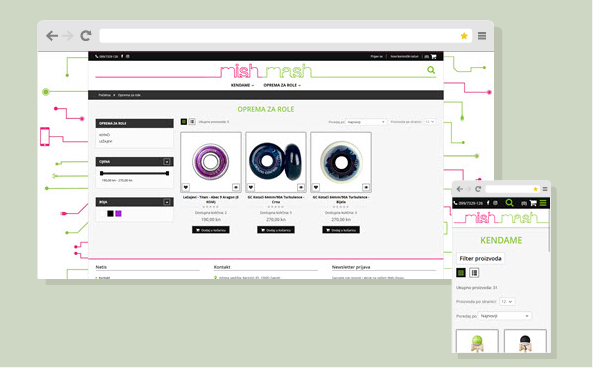Click the Filter proizvoda button in mobile view
This screenshot has height=368, width=593.
480,258
